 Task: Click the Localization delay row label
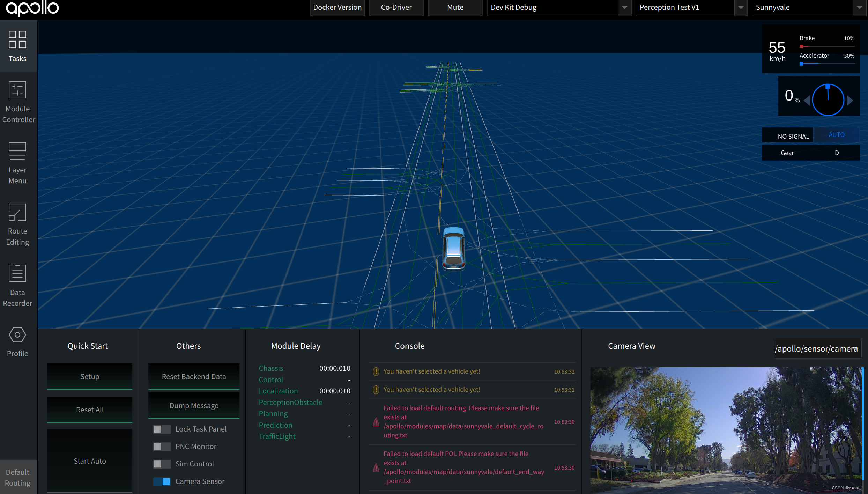278,391
